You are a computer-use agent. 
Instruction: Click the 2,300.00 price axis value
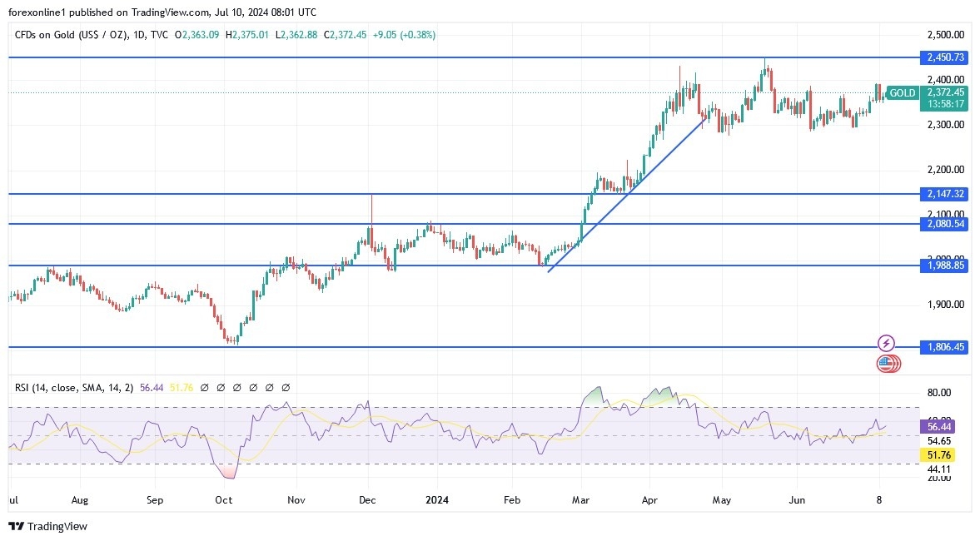pyautogui.click(x=946, y=125)
